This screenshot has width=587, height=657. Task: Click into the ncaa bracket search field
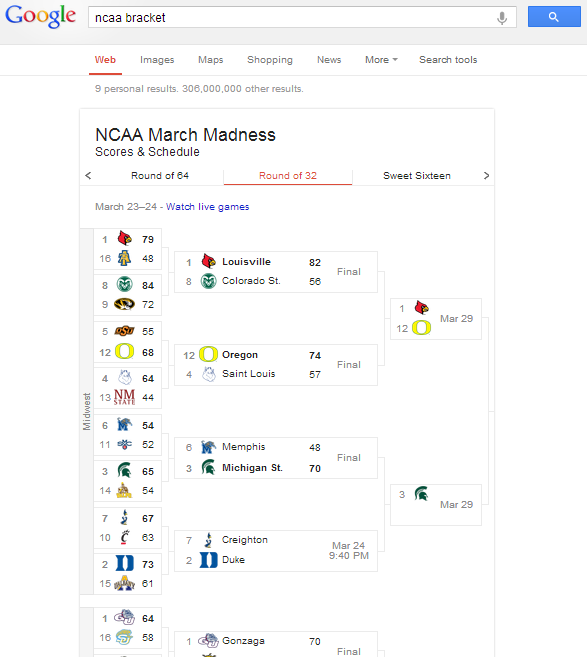coord(291,18)
